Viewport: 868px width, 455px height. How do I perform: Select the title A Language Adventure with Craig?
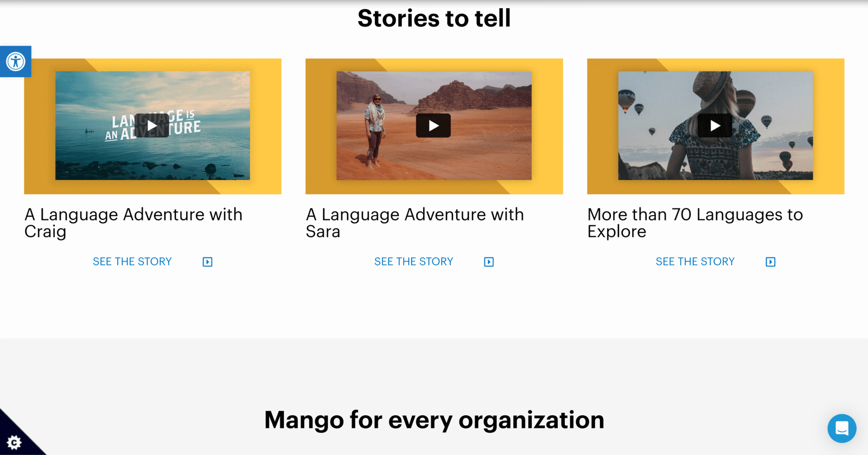pos(133,223)
